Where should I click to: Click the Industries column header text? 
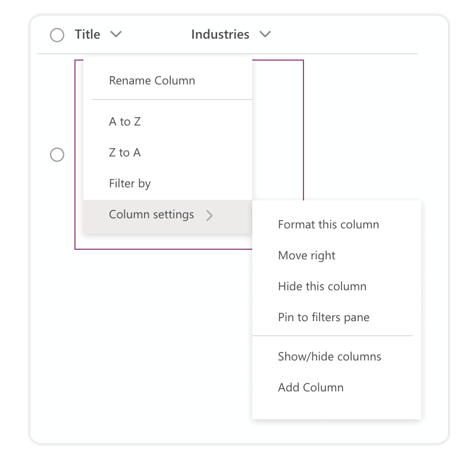click(x=220, y=35)
